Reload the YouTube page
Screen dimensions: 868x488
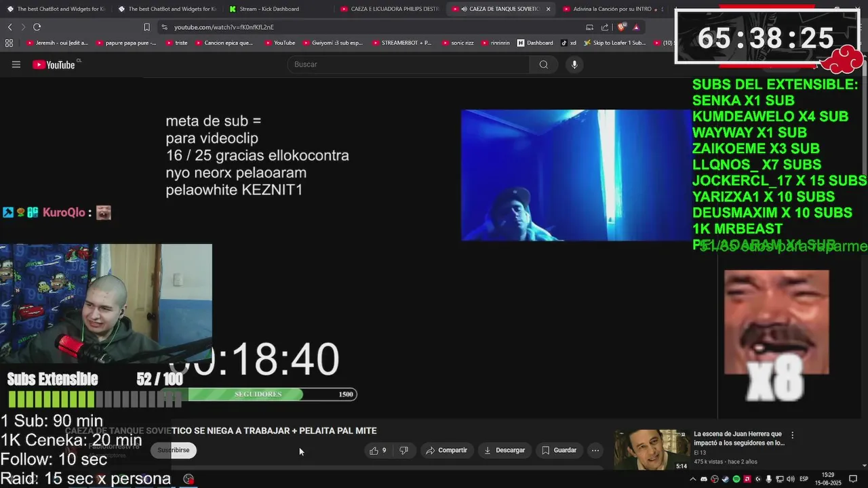coord(37,27)
